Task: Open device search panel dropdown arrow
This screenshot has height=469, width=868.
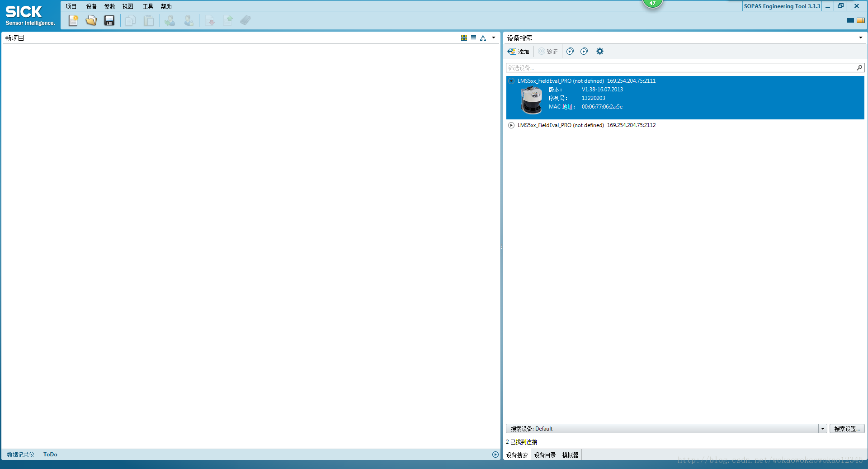Action: pos(861,38)
